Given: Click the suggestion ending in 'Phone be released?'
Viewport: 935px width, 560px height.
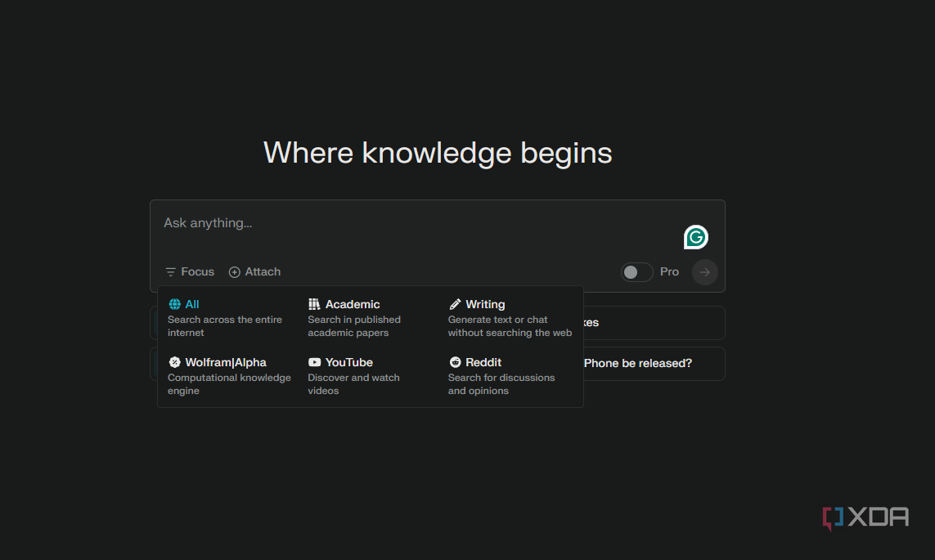Looking at the screenshot, I should (654, 364).
